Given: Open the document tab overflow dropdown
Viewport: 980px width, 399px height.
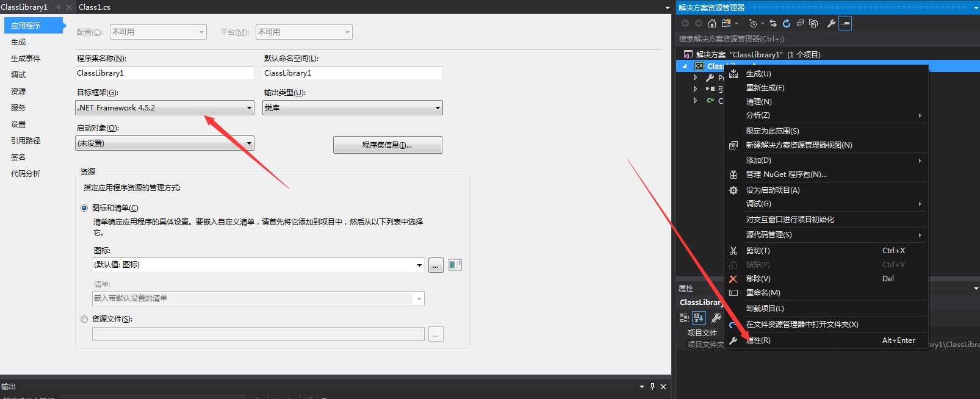Looking at the screenshot, I should (x=667, y=7).
